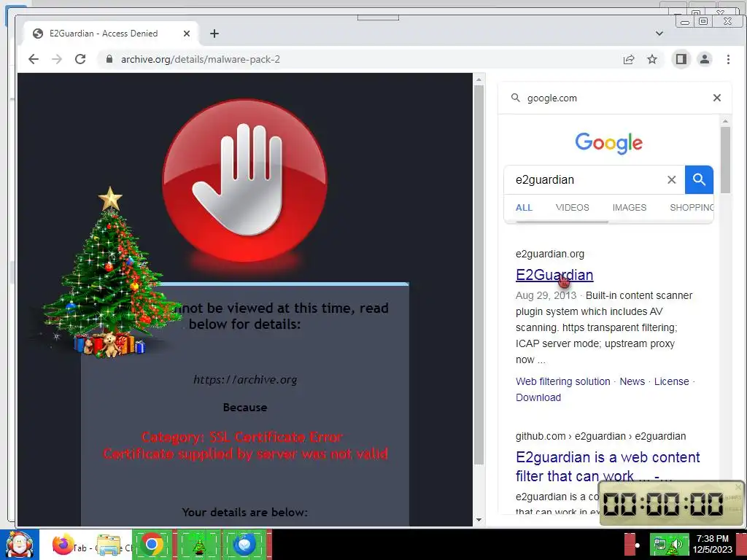The width and height of the screenshot is (747, 560).
Task: Click the 00:00:00 timer widget
Action: [x=671, y=503]
